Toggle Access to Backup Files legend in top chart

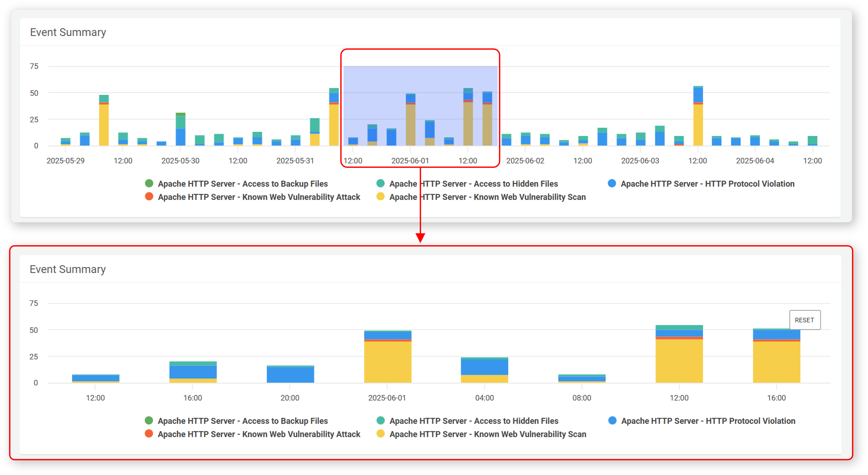click(236, 184)
